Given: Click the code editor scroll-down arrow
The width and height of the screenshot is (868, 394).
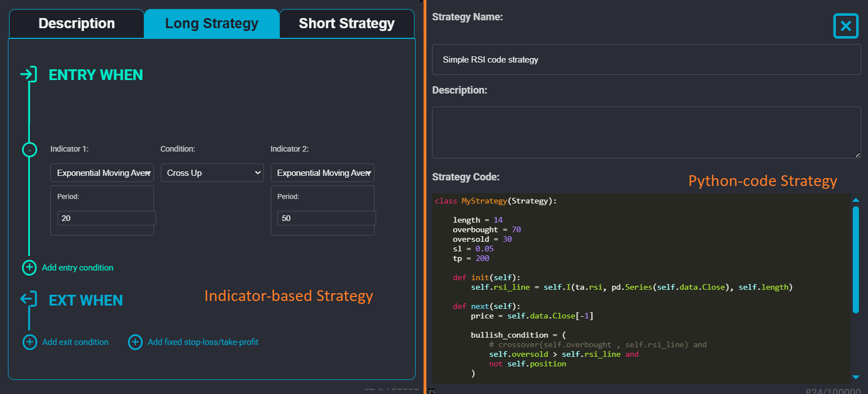Looking at the screenshot, I should coord(856,377).
